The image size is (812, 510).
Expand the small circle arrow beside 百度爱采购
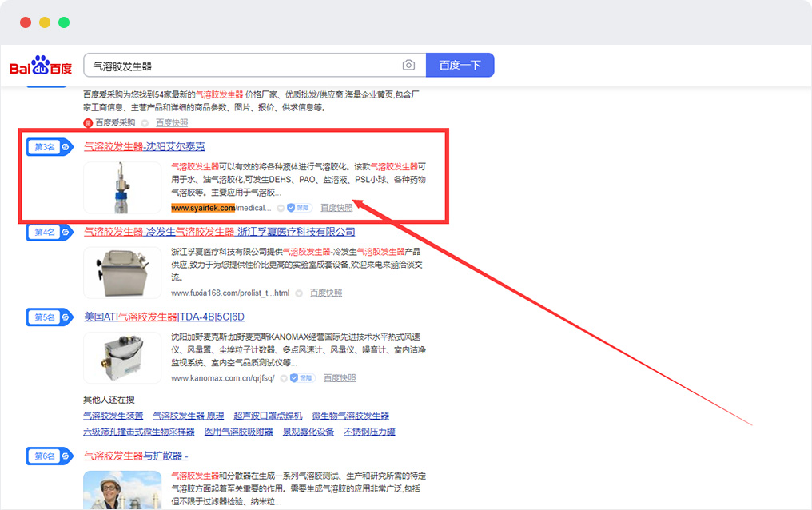[x=145, y=123]
